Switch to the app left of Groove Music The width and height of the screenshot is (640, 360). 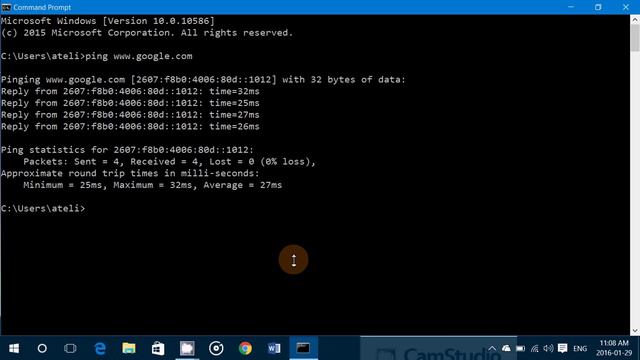pos(187,348)
